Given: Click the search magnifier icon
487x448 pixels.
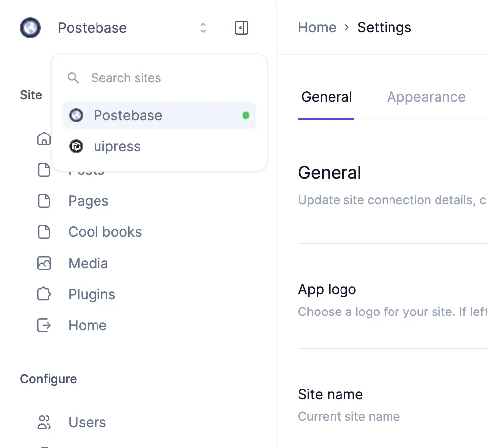Looking at the screenshot, I should [73, 78].
